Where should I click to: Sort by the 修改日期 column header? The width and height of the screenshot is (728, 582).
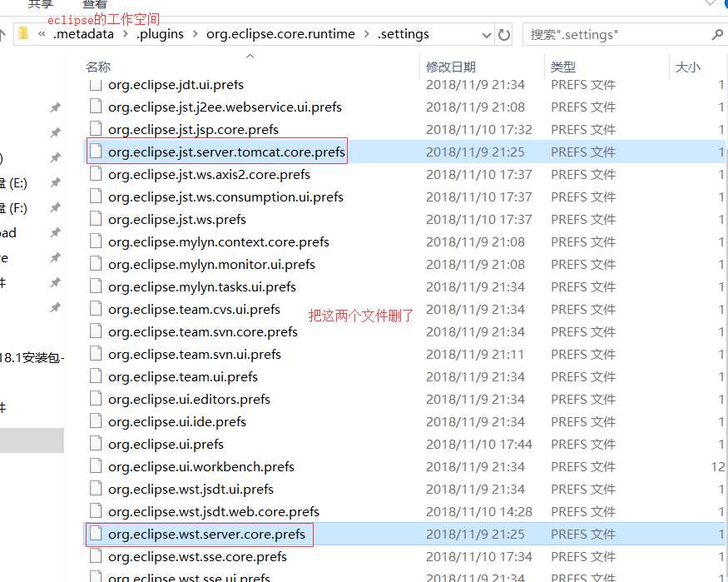pyautogui.click(x=451, y=67)
